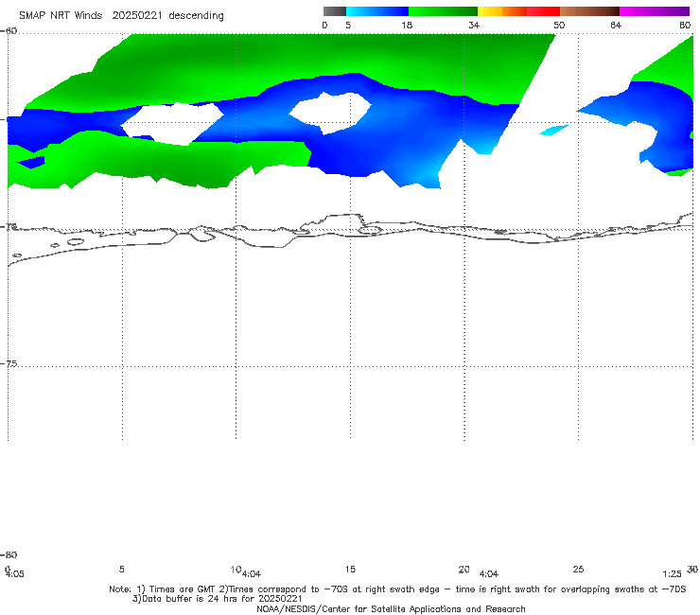Click the longitude axis label '5'
Image resolution: width=700 pixels, height=615 pixels.
tap(121, 569)
